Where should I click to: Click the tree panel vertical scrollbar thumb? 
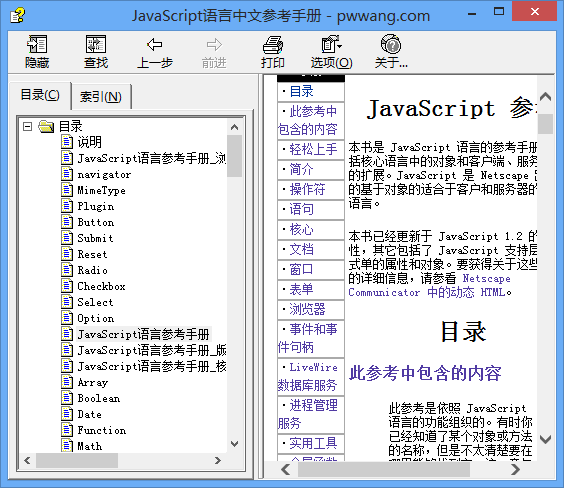pos(235,156)
